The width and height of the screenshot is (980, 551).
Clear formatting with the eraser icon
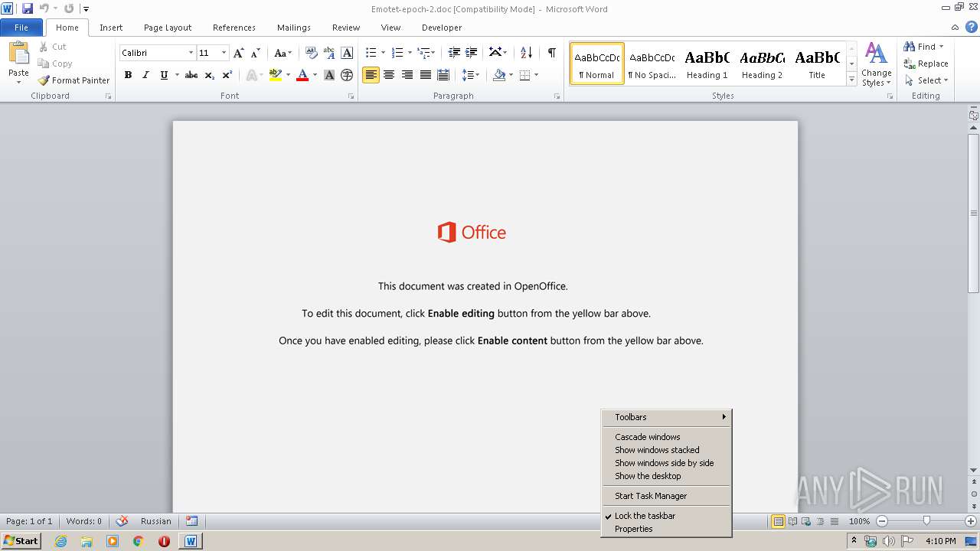(x=311, y=53)
